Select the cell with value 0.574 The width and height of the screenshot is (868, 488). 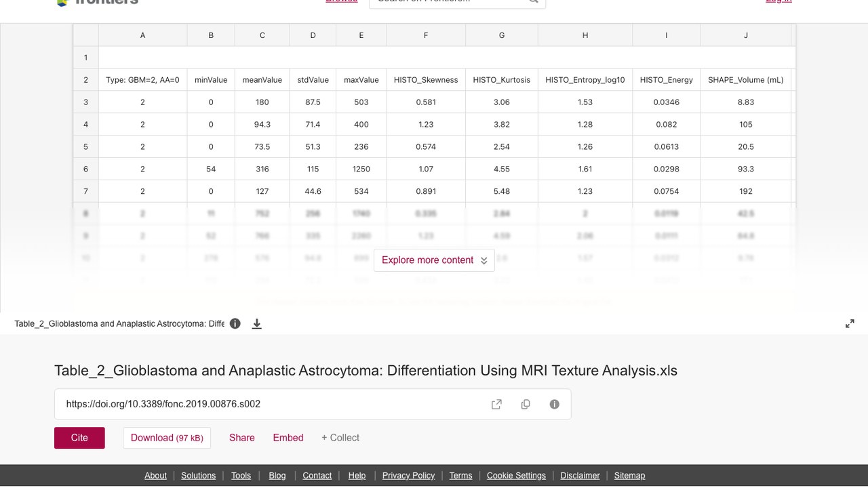pyautogui.click(x=426, y=146)
